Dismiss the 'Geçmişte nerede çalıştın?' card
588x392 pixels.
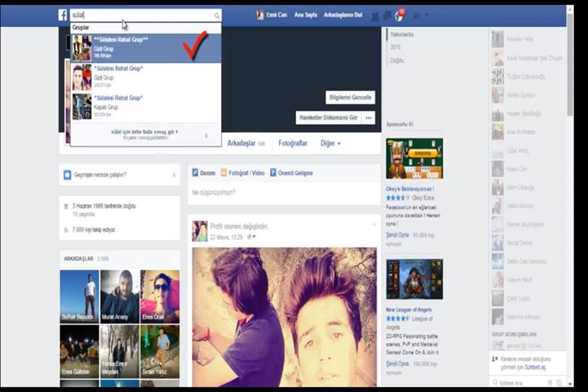(x=174, y=175)
